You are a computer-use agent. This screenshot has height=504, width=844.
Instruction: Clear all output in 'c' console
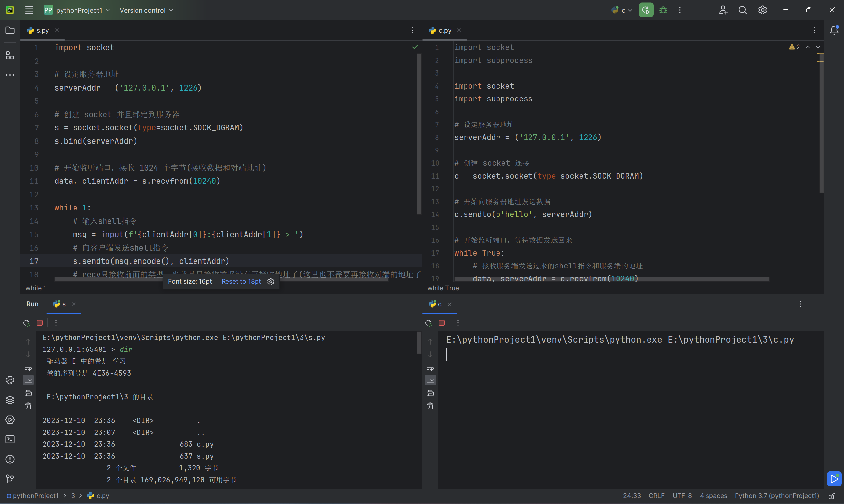[430, 406]
